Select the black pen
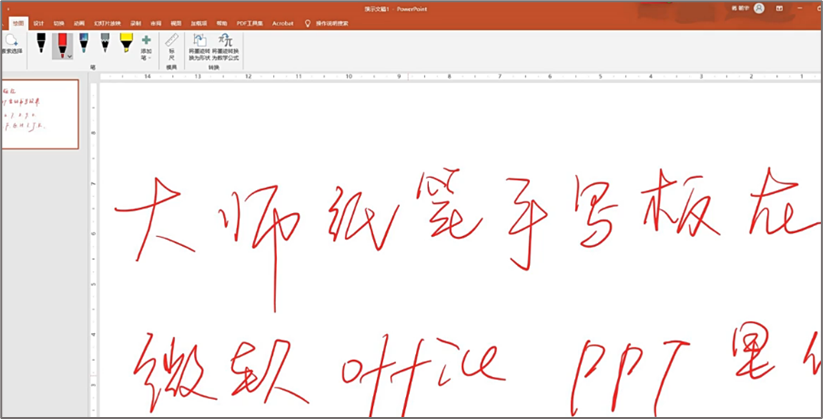 pos(41,44)
